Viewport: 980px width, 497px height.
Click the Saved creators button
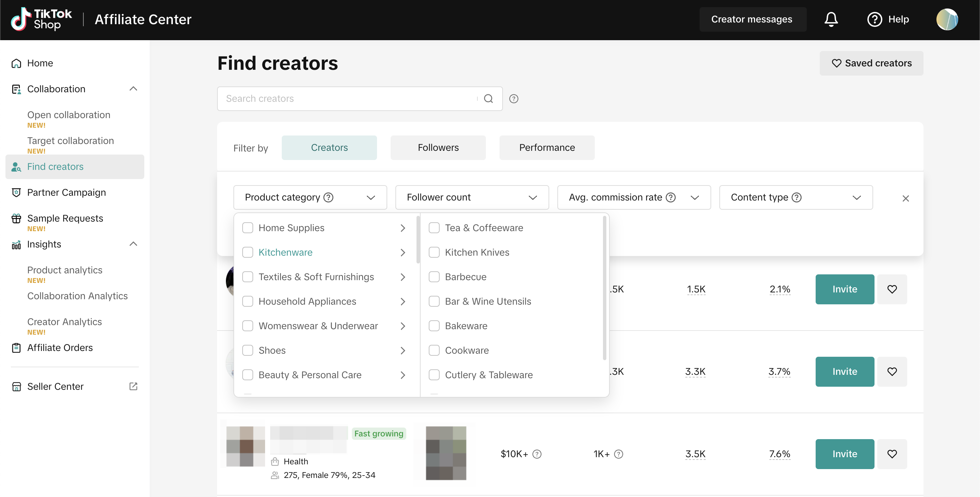click(x=871, y=63)
